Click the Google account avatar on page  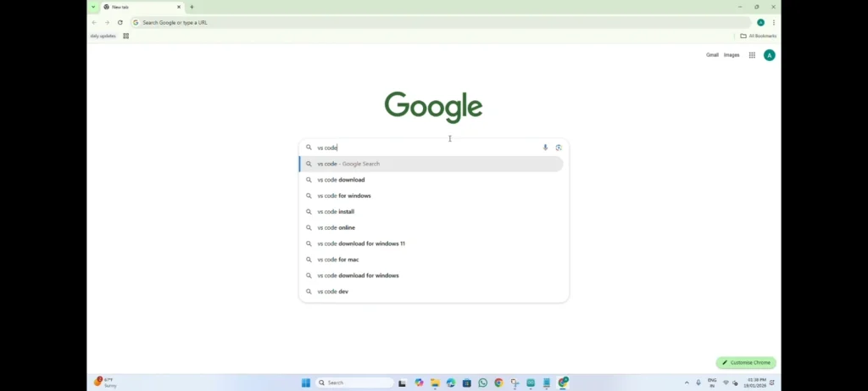pos(769,55)
